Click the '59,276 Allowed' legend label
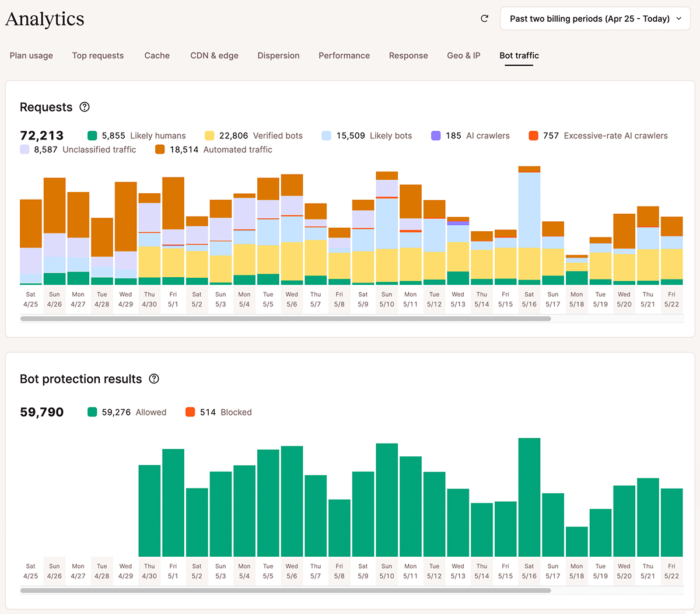700x614 pixels. pos(134,412)
